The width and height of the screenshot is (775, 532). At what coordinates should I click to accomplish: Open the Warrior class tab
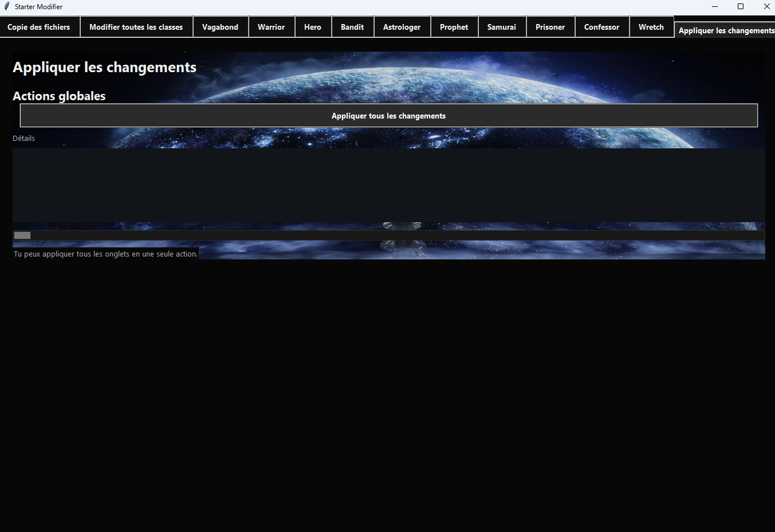click(x=272, y=27)
